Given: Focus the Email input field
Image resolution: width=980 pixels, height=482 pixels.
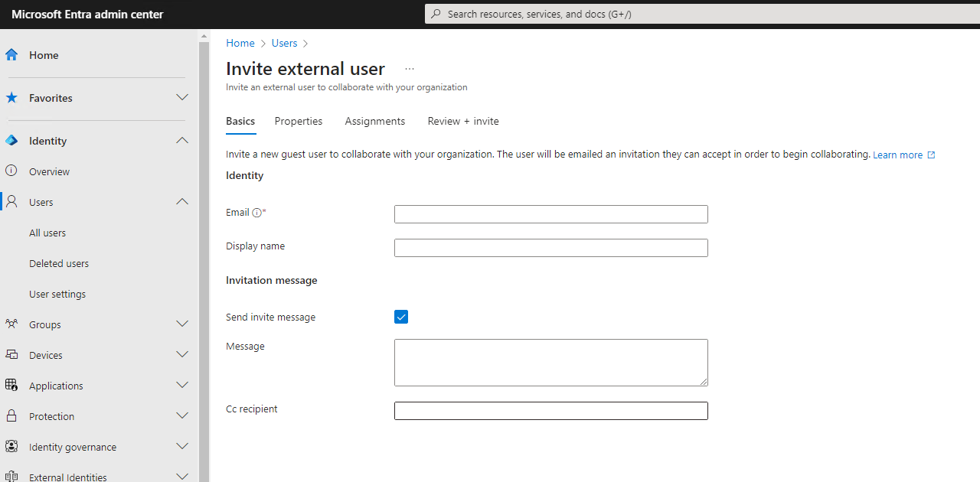Looking at the screenshot, I should 551,214.
